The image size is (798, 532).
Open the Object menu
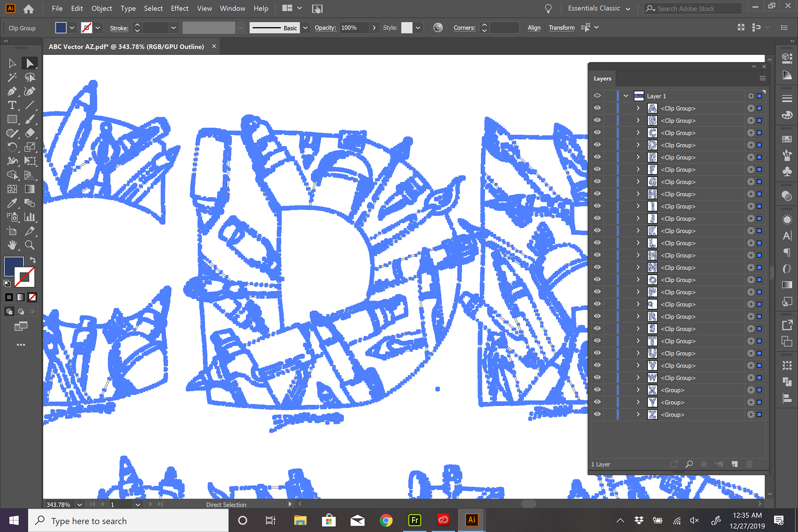(x=101, y=9)
